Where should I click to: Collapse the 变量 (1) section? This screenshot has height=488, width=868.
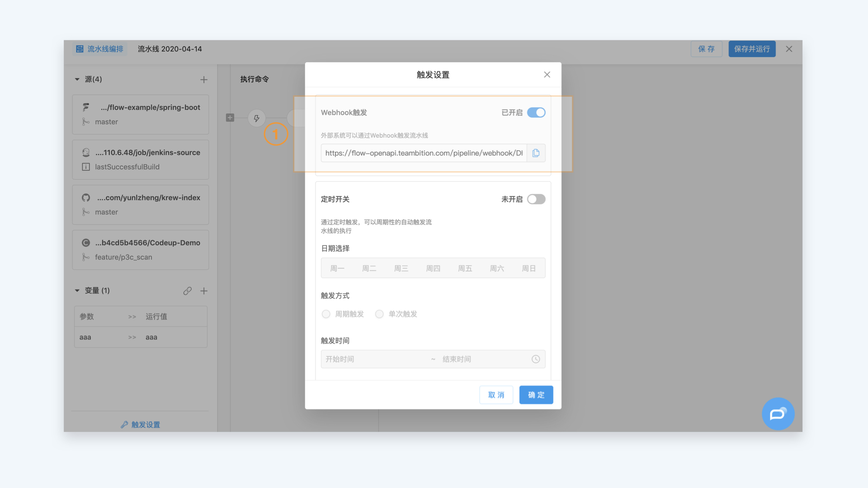pos(77,291)
